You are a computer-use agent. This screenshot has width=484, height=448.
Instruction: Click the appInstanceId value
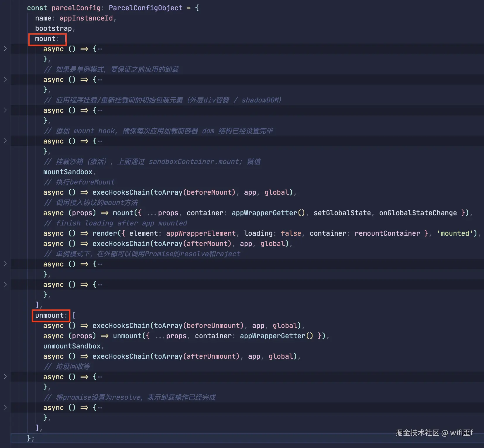coord(86,18)
